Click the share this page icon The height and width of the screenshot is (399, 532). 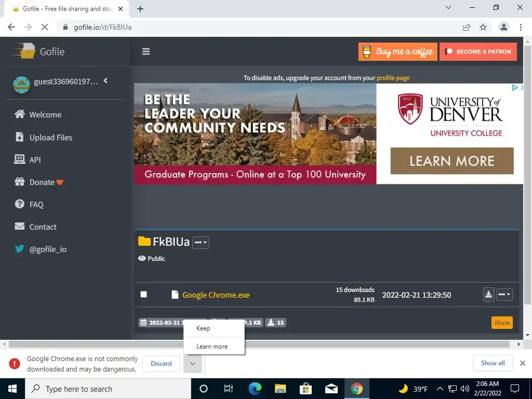coord(467,27)
